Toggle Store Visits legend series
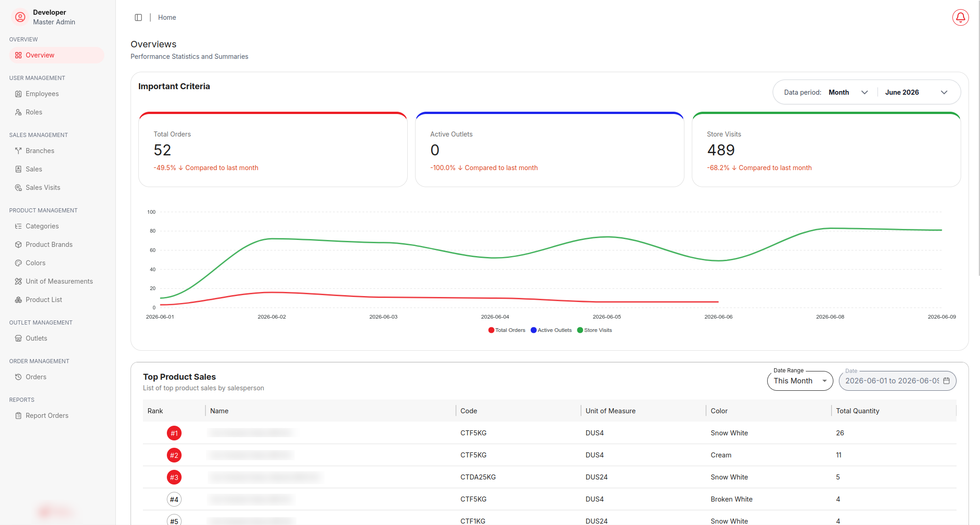The width and height of the screenshot is (980, 525). coord(594,330)
